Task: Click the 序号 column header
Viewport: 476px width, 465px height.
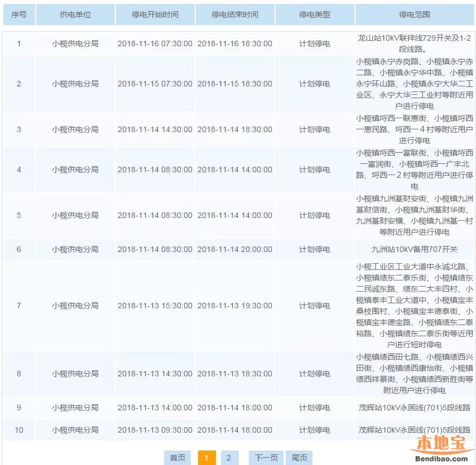Action: pos(19,14)
